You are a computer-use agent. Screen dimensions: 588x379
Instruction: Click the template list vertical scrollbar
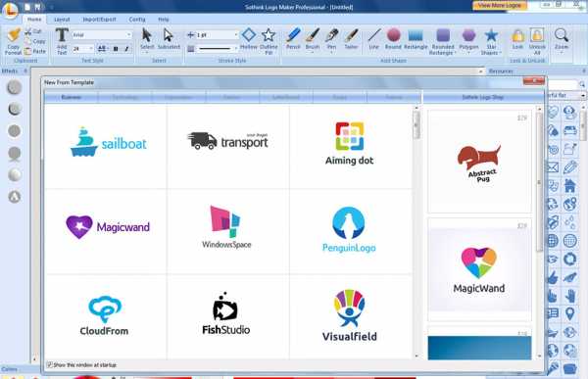pos(416,231)
